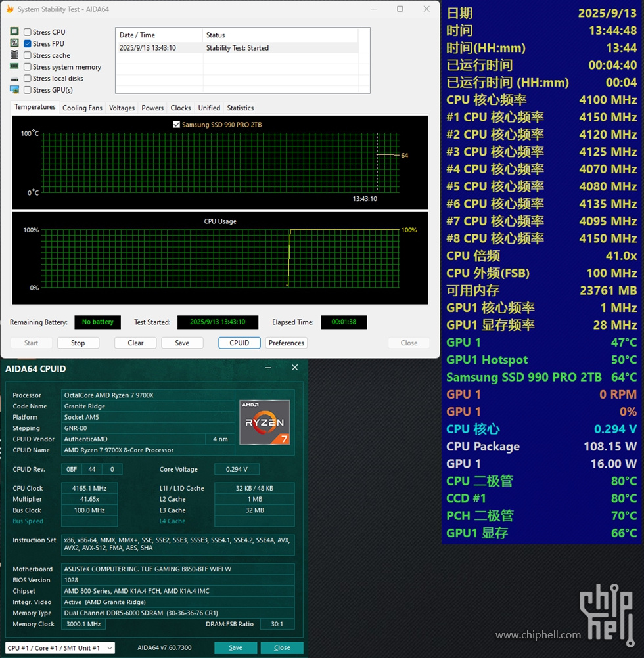Click the AIDA64 flame icon in title bar
The height and width of the screenshot is (658, 644).
pyautogui.click(x=10, y=9)
